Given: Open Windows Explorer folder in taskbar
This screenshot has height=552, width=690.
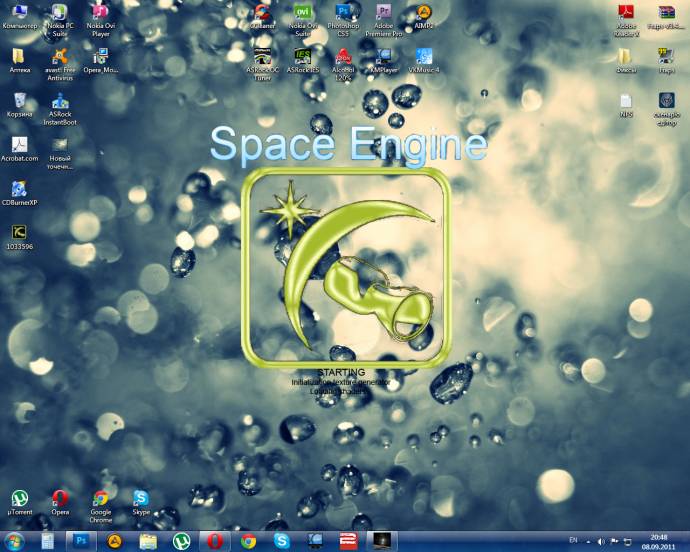Looking at the screenshot, I should click(148, 541).
